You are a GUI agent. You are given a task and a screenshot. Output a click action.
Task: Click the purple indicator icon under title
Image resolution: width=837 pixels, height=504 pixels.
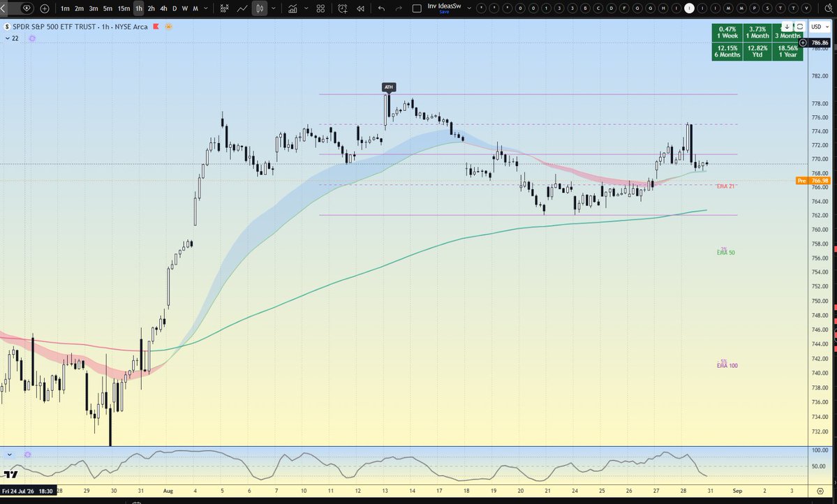click(x=32, y=38)
